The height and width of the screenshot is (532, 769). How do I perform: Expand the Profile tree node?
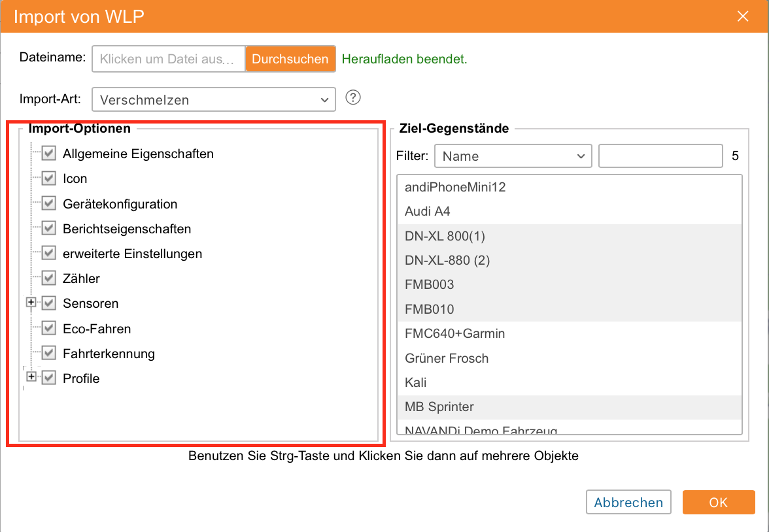[x=31, y=378]
